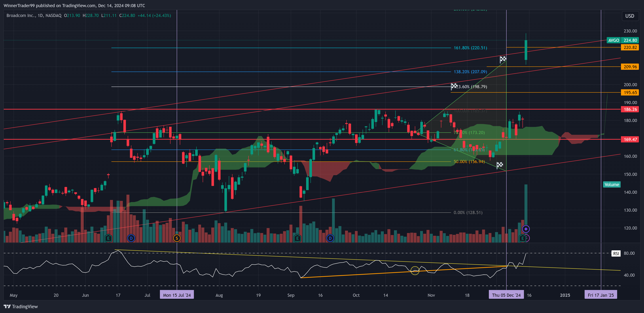Click the C224.80 close value in header

pyautogui.click(x=127, y=16)
